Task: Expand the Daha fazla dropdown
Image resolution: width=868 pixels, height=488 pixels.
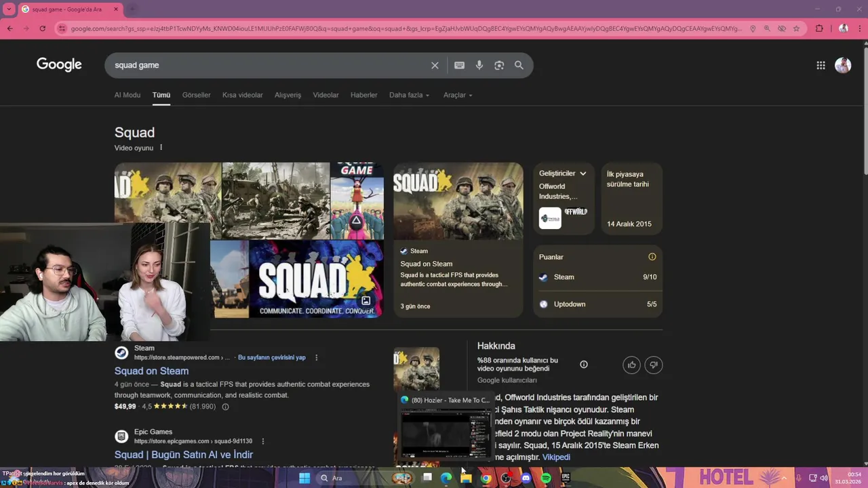Action: [409, 95]
